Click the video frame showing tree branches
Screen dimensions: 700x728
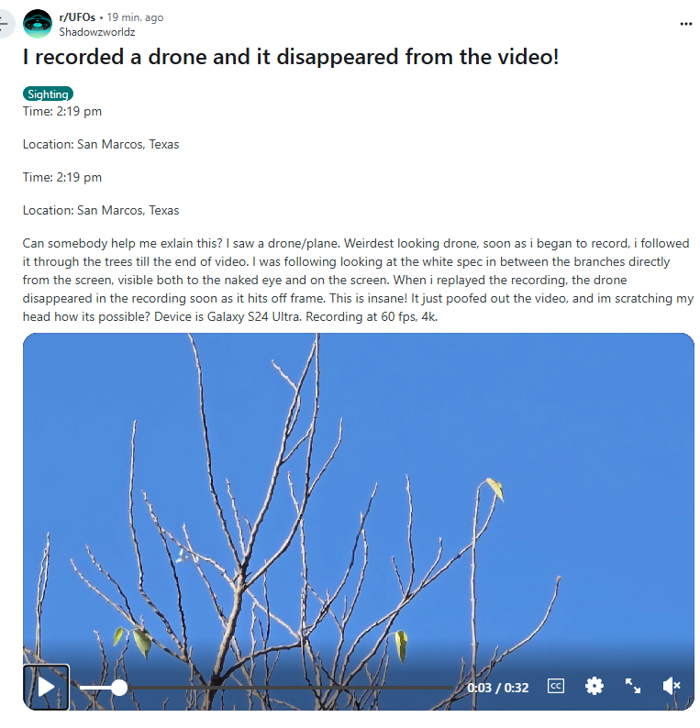[x=358, y=497]
